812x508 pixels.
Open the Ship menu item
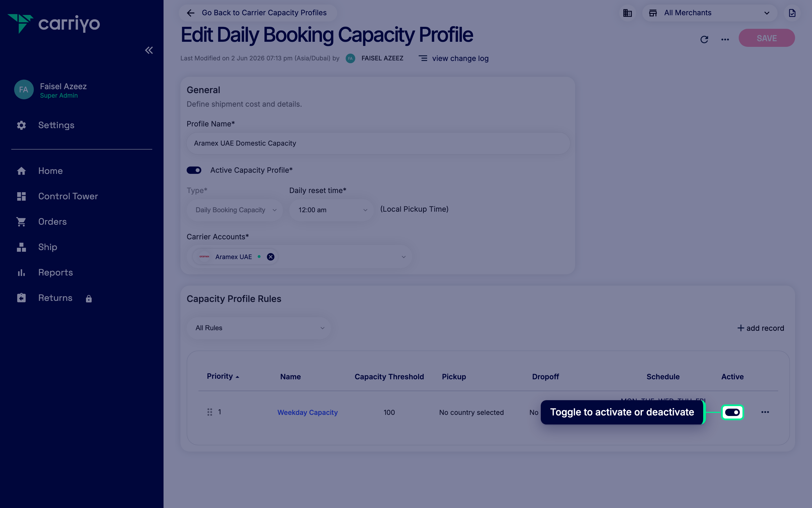pyautogui.click(x=47, y=247)
